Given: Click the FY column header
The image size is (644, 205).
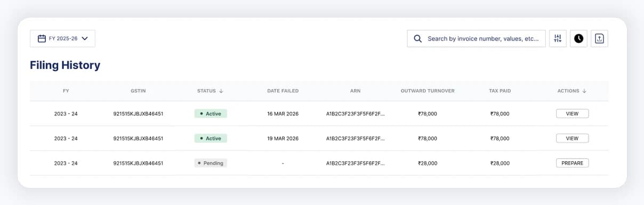Looking at the screenshot, I should point(66,91).
